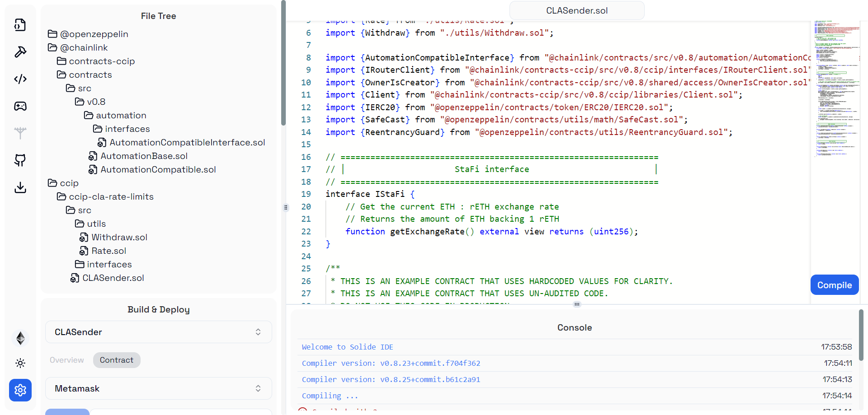Select the Ethereum network icon

(x=20, y=338)
